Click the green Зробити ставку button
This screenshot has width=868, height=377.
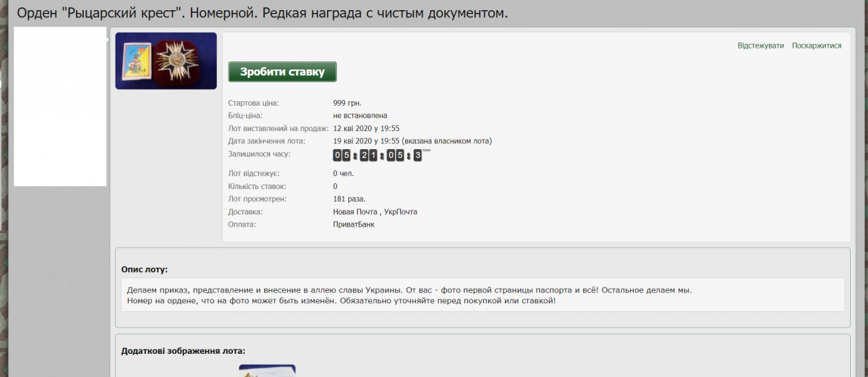pyautogui.click(x=282, y=72)
